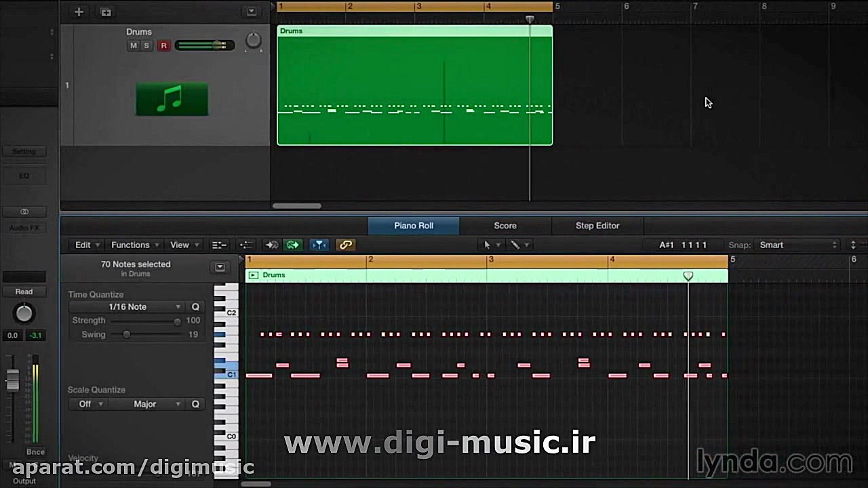The image size is (868, 488).
Task: Click the channel strip pan knob
Action: (24, 313)
